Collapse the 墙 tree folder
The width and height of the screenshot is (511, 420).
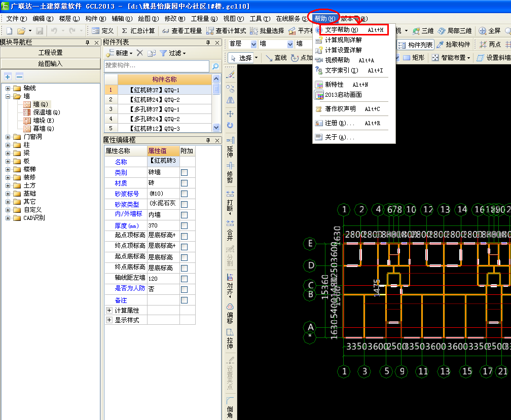8,96
